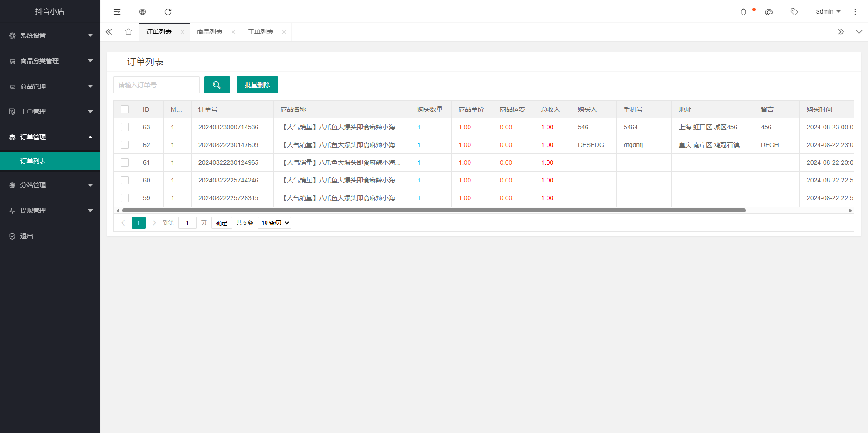The height and width of the screenshot is (433, 868).
Task: Switch to the 商品列表 tab
Action: click(x=210, y=32)
